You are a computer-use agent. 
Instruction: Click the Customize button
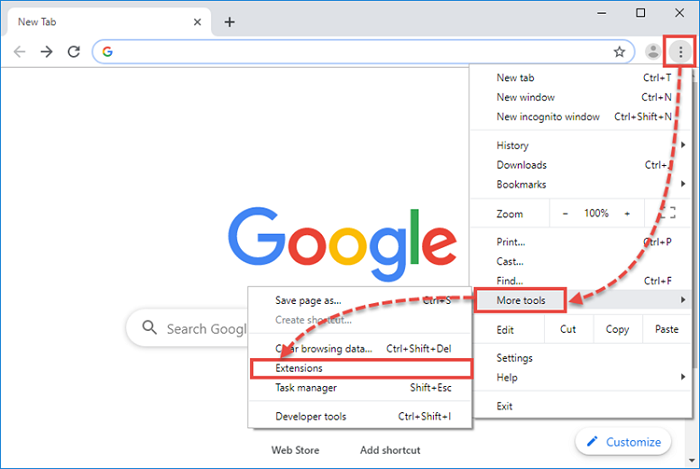coord(623,442)
